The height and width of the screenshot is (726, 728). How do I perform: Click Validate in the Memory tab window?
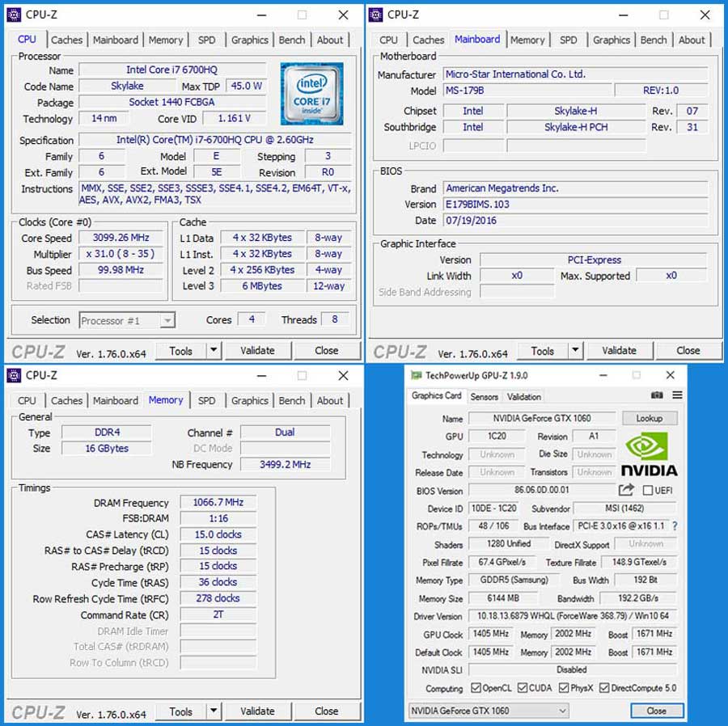point(258,711)
